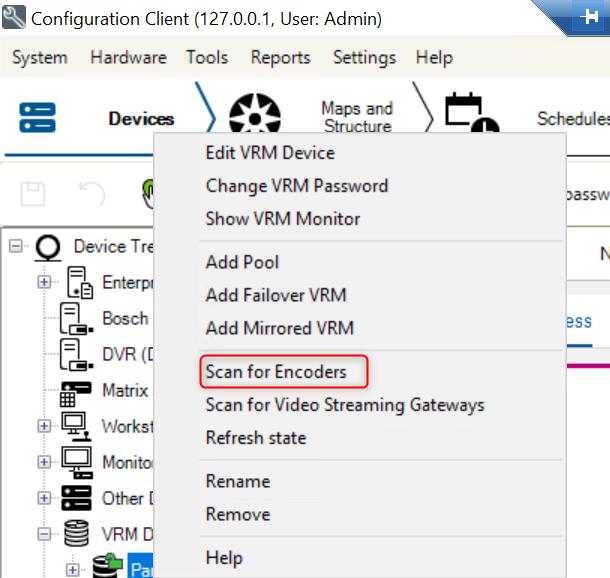Image resolution: width=610 pixels, height=578 pixels.
Task: Open Maps and Structure wheel icon
Action: coord(255,119)
